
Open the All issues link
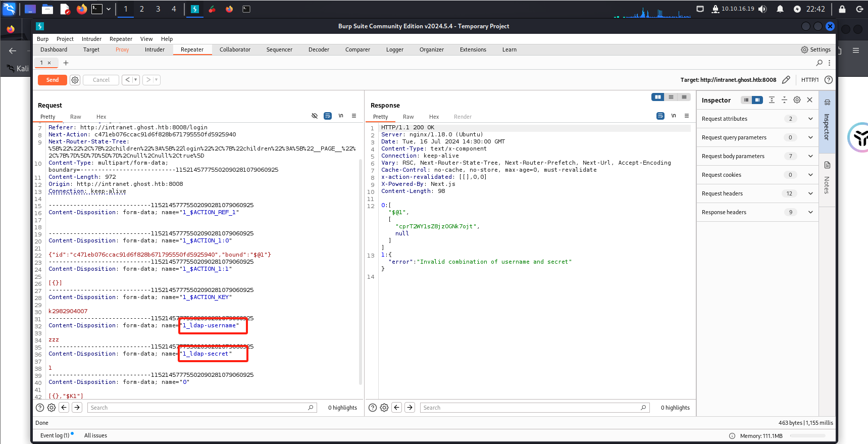tap(95, 435)
